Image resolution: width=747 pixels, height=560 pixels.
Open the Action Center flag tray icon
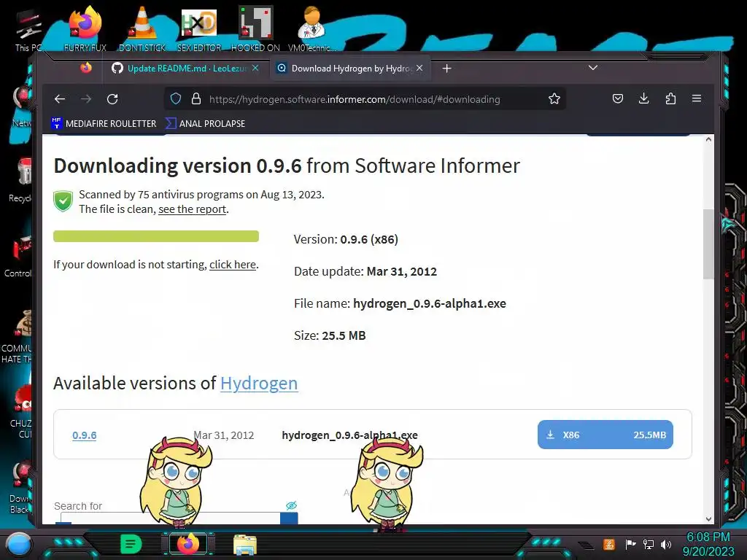pos(630,544)
